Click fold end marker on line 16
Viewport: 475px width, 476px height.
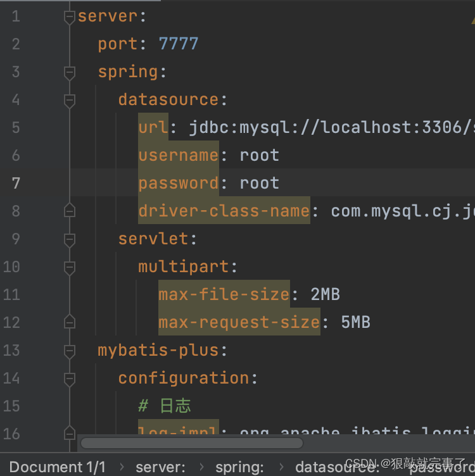tap(70, 433)
